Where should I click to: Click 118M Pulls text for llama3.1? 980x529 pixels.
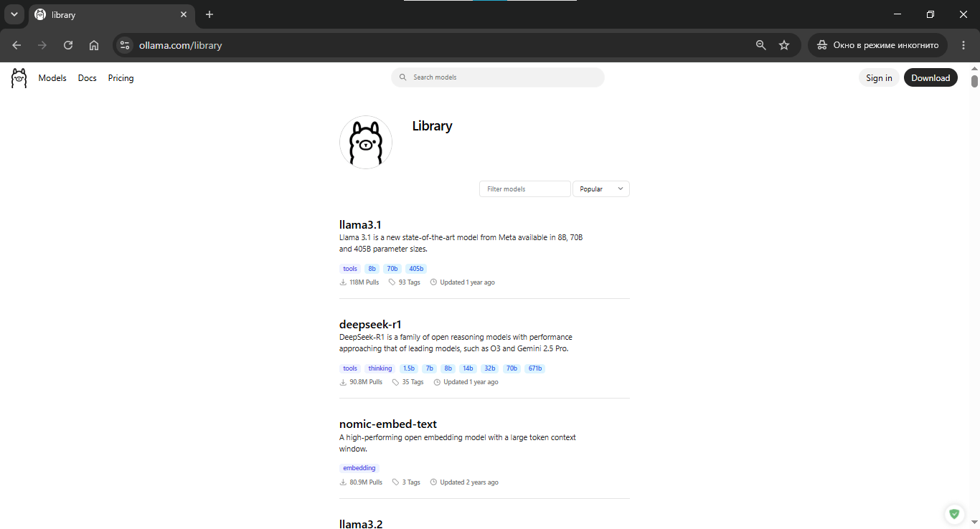coord(364,282)
